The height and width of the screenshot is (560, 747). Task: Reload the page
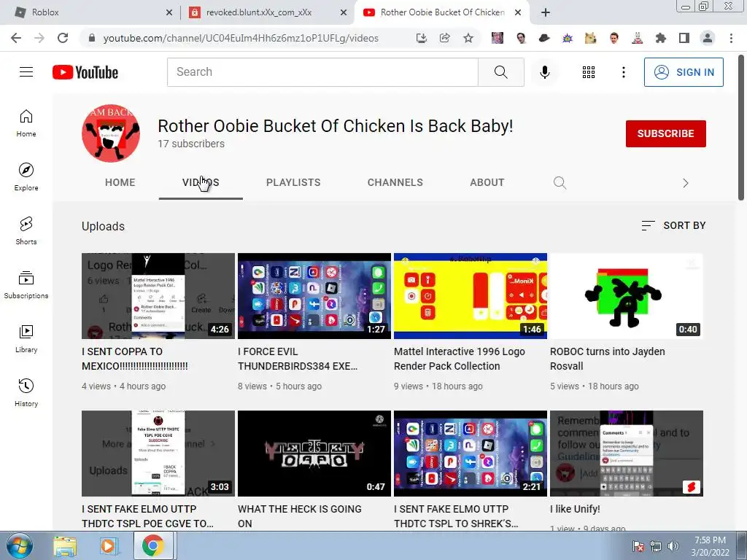pyautogui.click(x=63, y=38)
